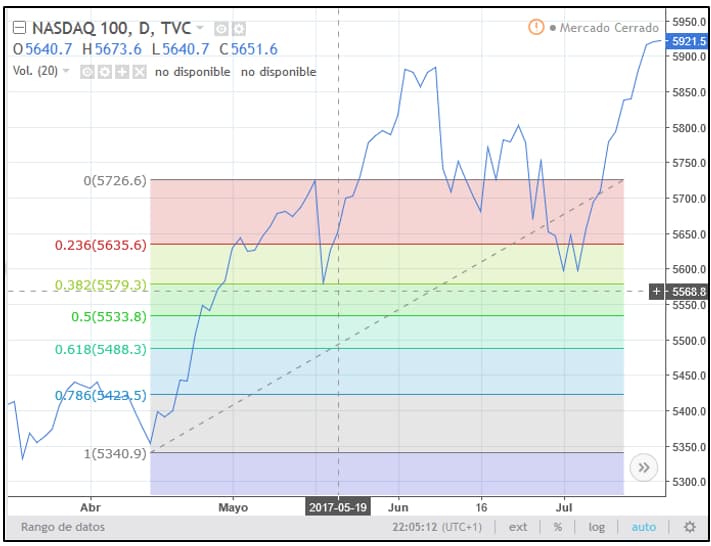Click the High value 5673.6

click(x=118, y=49)
